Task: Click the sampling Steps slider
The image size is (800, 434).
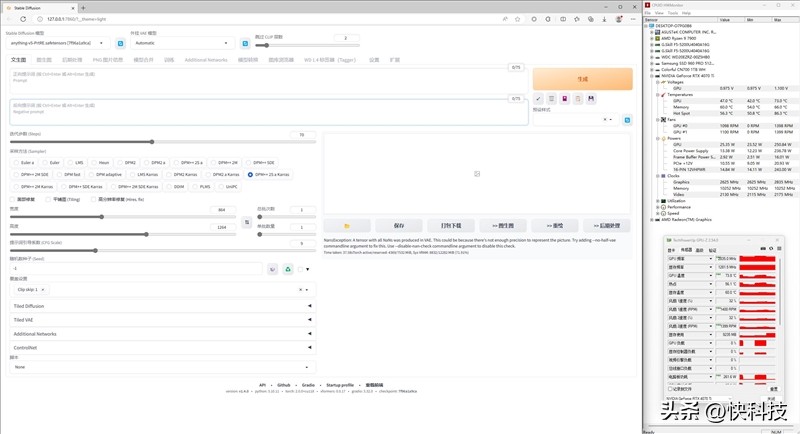Action: click(150, 140)
